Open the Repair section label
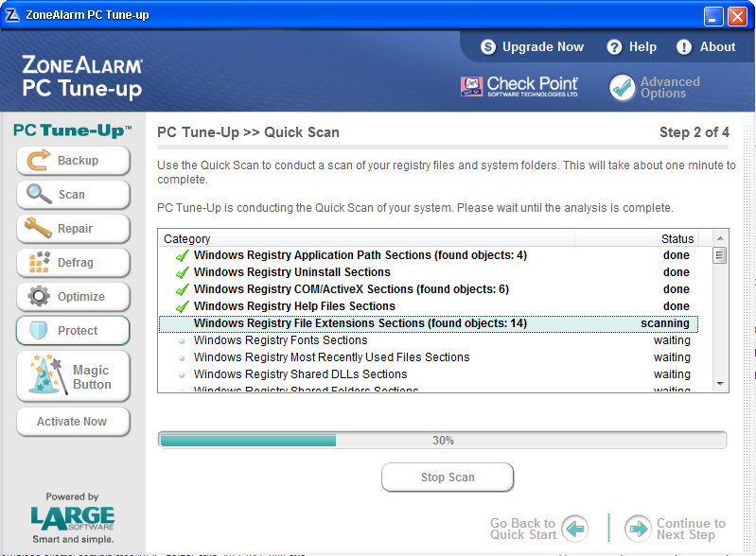The height and width of the screenshot is (556, 756). [x=75, y=229]
